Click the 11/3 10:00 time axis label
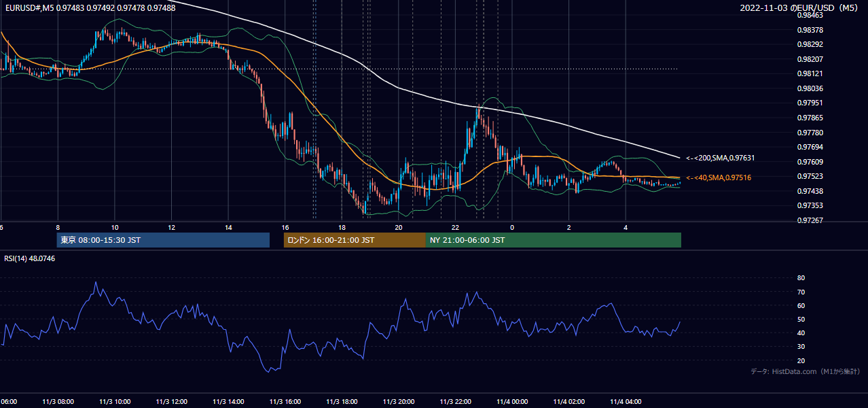This screenshot has width=868, height=408. click(115, 401)
